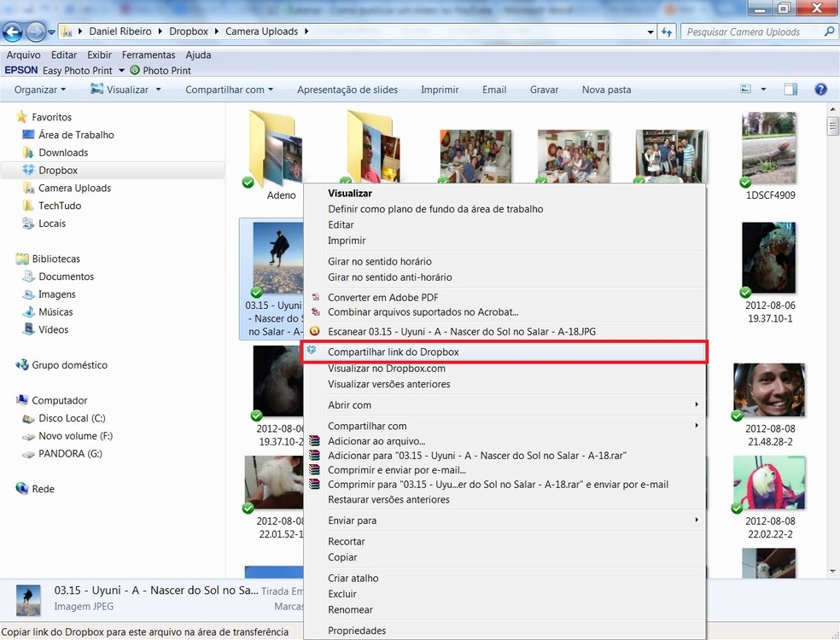
Task: Open the Organizar dropdown
Action: pyautogui.click(x=39, y=90)
